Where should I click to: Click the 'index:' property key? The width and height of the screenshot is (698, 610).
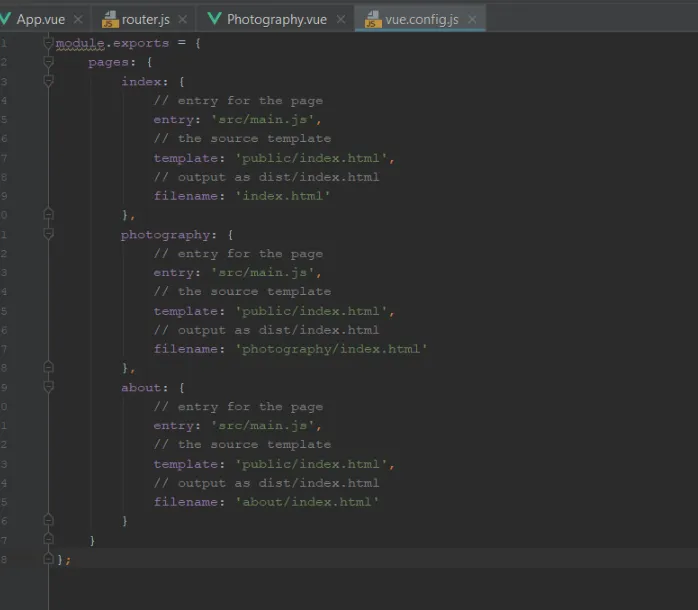coord(145,81)
